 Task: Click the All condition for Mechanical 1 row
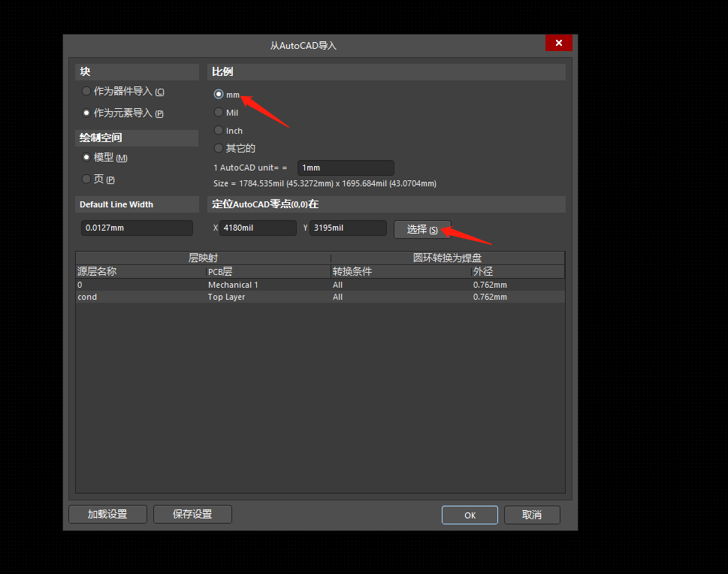[x=401, y=285]
